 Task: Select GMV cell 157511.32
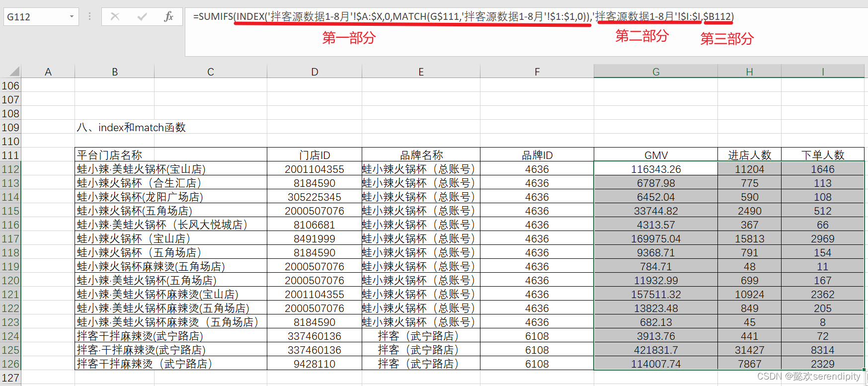click(x=656, y=294)
